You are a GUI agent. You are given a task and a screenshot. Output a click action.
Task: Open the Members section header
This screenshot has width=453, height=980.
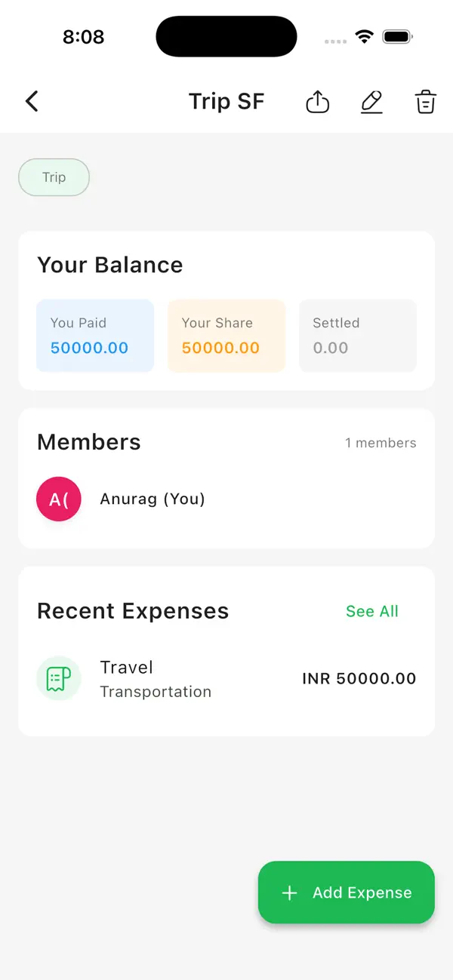[88, 443]
